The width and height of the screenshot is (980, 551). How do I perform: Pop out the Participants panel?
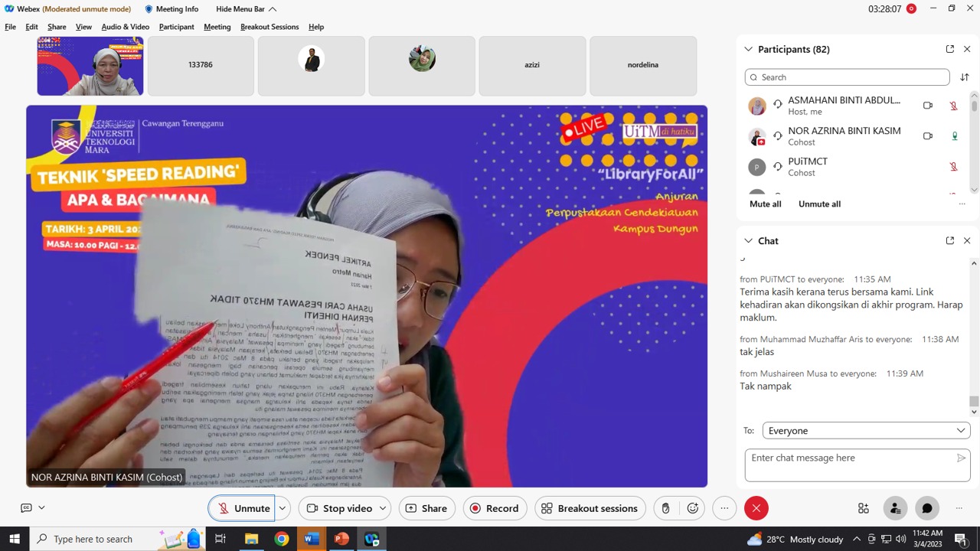click(x=950, y=49)
